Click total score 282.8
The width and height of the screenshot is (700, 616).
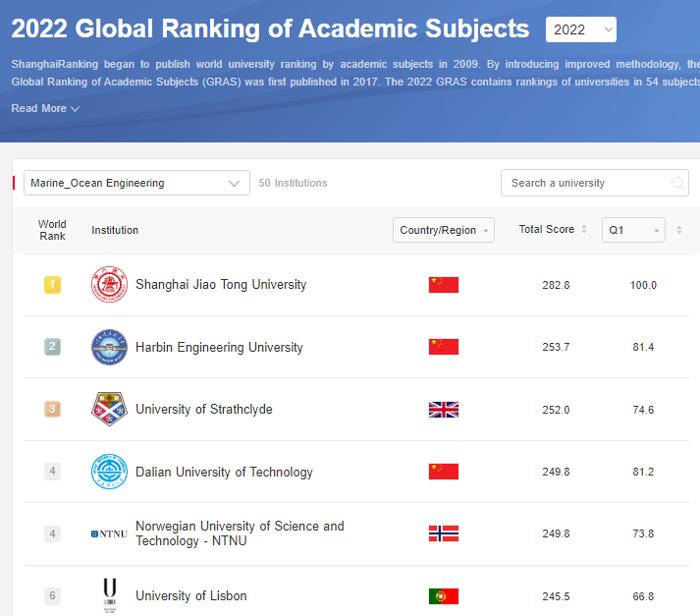556,285
